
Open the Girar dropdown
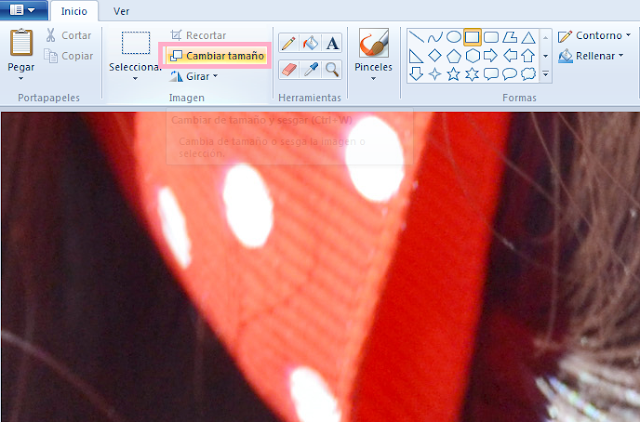click(195, 76)
